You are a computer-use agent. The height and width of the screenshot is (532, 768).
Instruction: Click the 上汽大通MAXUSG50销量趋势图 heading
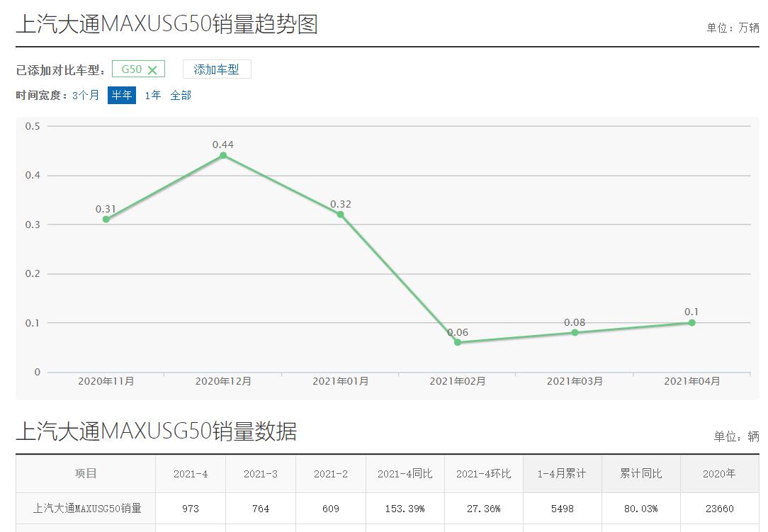(x=167, y=24)
